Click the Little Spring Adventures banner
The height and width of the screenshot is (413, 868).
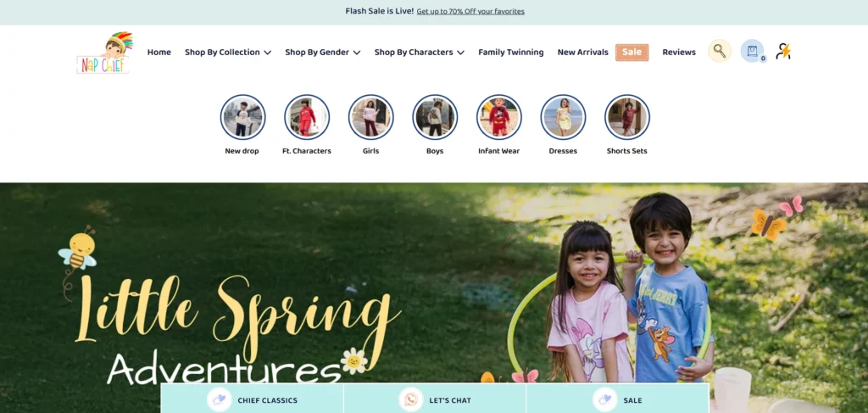point(434,282)
